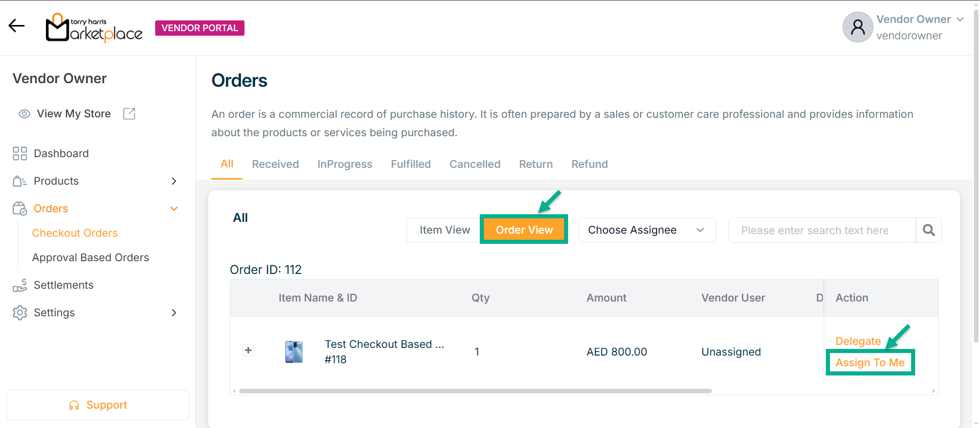Click the Settings gear icon
Viewport: 980px width, 428px height.
(x=20, y=313)
